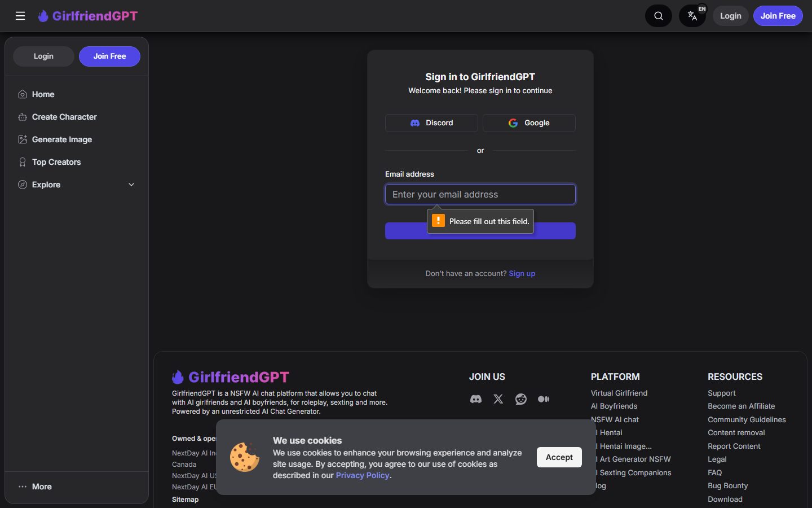This screenshot has height=508, width=812.
Task: Click the Login button in top header
Action: (731, 16)
